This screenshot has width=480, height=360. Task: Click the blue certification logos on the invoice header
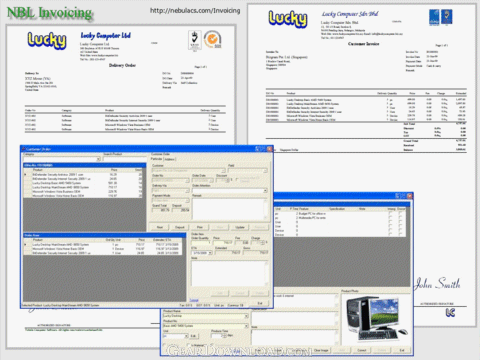tap(440, 17)
